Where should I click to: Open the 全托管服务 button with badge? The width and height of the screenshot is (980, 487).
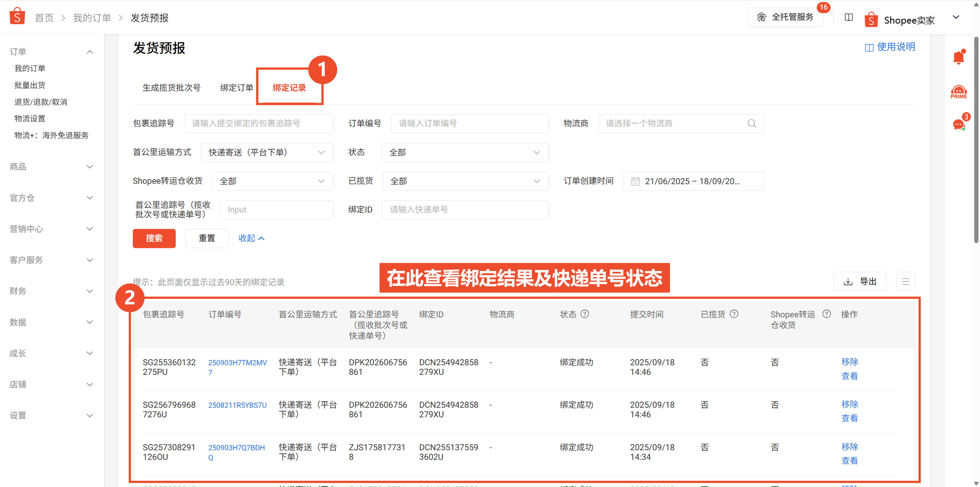pos(785,17)
